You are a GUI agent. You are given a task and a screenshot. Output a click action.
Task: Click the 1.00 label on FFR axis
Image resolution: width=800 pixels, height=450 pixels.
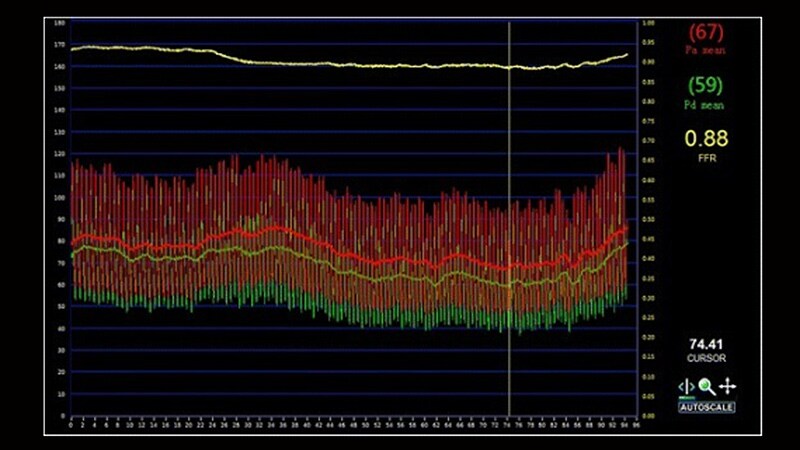[649, 22]
